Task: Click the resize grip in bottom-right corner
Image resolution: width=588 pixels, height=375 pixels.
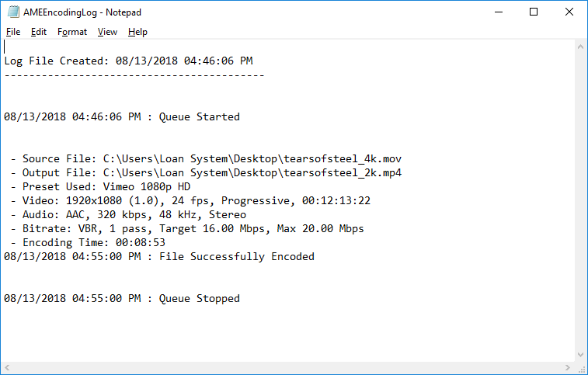Action: pyautogui.click(x=580, y=367)
